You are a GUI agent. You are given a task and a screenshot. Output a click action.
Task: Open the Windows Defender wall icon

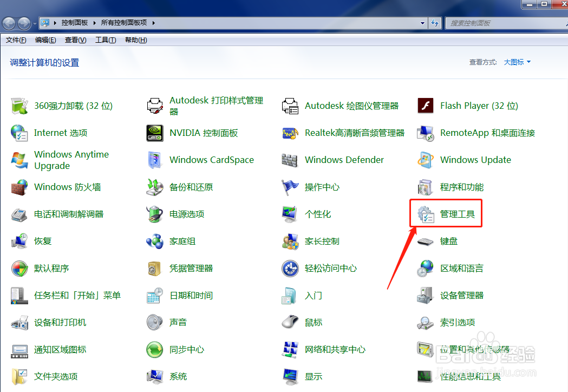coord(290,160)
